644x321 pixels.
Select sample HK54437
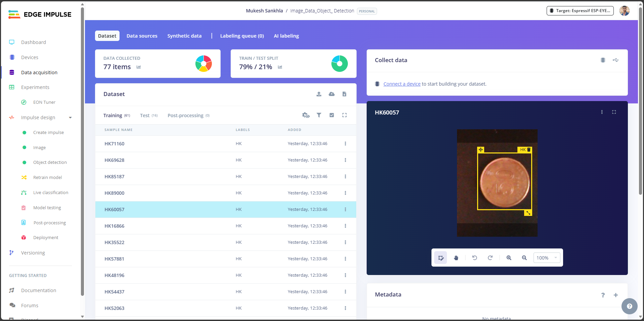point(226,292)
